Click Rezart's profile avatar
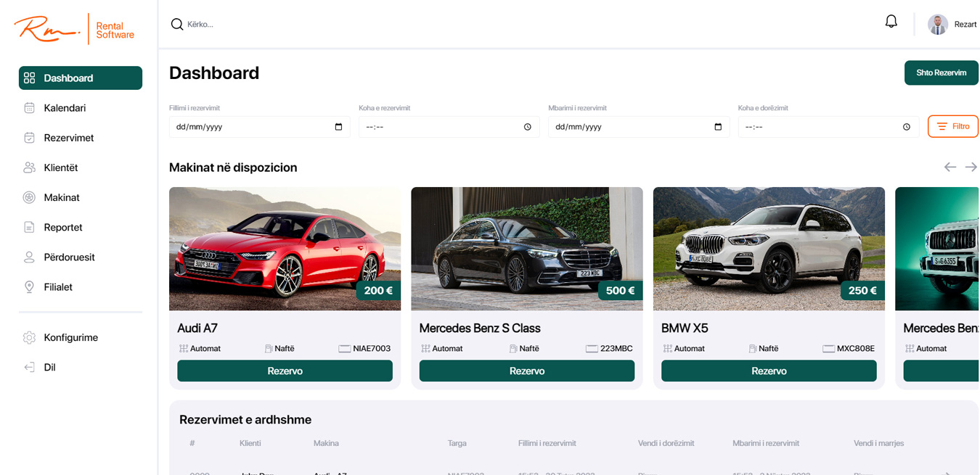980x475 pixels. 938,25
